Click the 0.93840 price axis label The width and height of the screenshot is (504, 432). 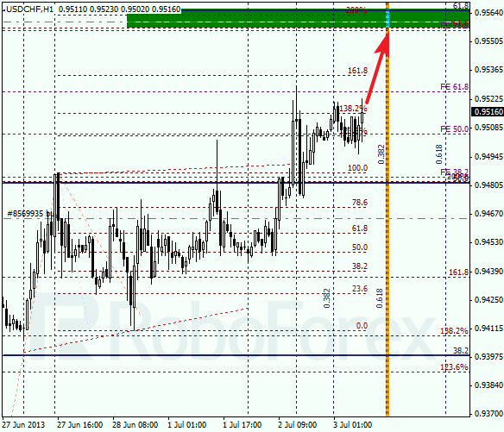coord(488,385)
